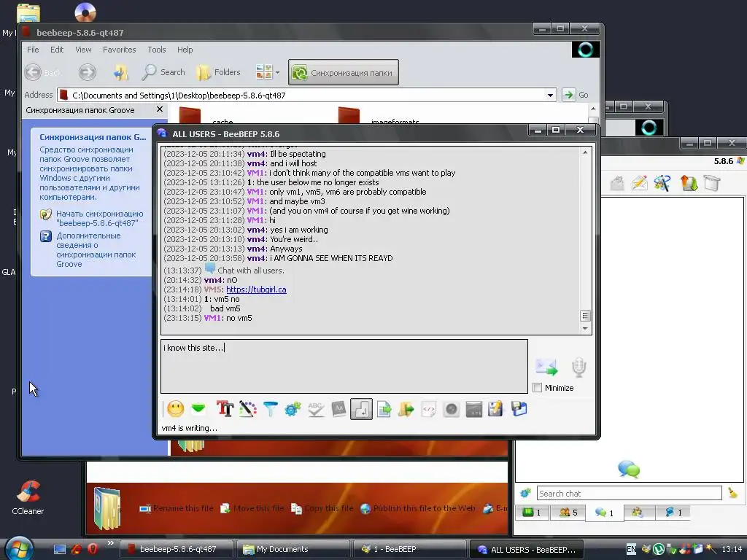Click the file transfer up-down arrows icon
This screenshot has width=747, height=560.
click(x=689, y=183)
